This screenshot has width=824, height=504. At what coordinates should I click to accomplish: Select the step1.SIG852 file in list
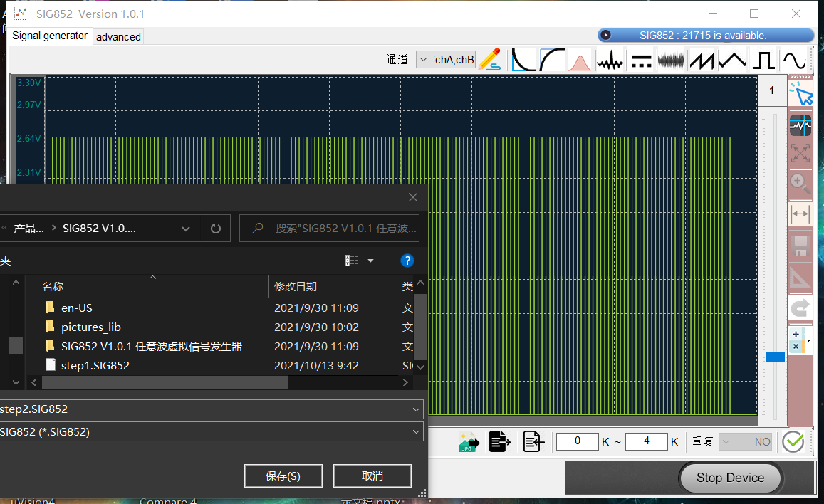click(x=95, y=365)
